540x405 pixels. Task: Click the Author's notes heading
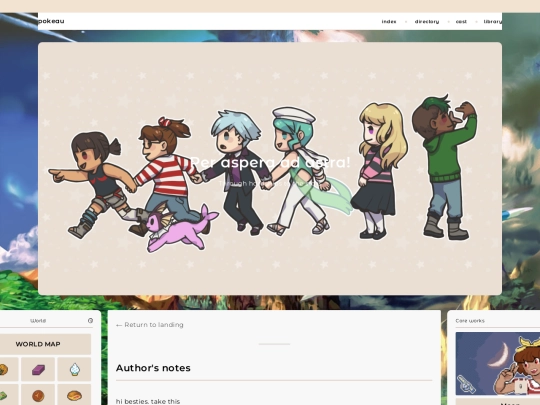[x=153, y=368]
